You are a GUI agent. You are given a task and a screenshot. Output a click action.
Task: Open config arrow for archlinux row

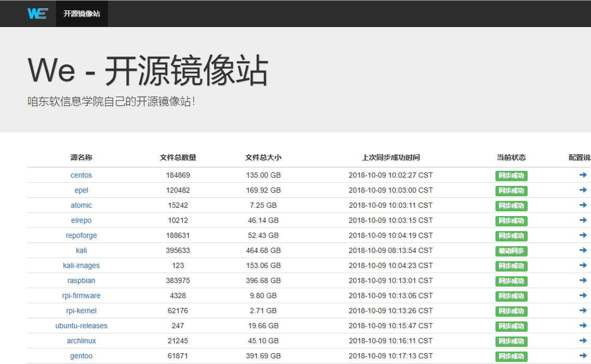[583, 341]
